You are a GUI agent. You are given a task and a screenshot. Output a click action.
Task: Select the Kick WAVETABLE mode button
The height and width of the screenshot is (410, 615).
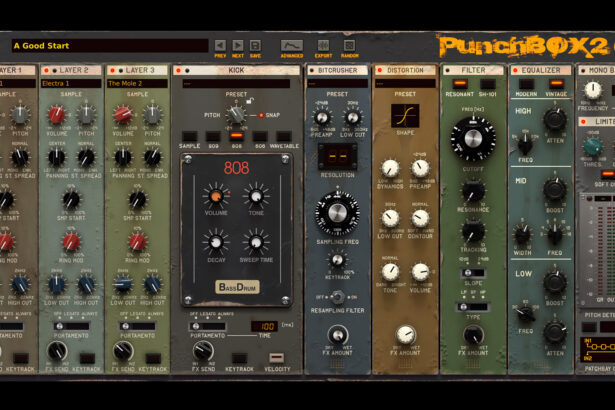click(284, 137)
